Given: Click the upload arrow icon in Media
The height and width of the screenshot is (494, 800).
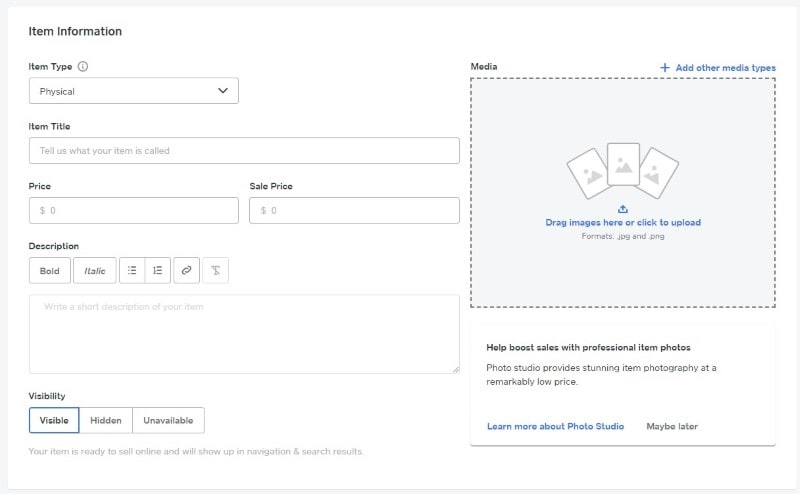Looking at the screenshot, I should click(623, 209).
